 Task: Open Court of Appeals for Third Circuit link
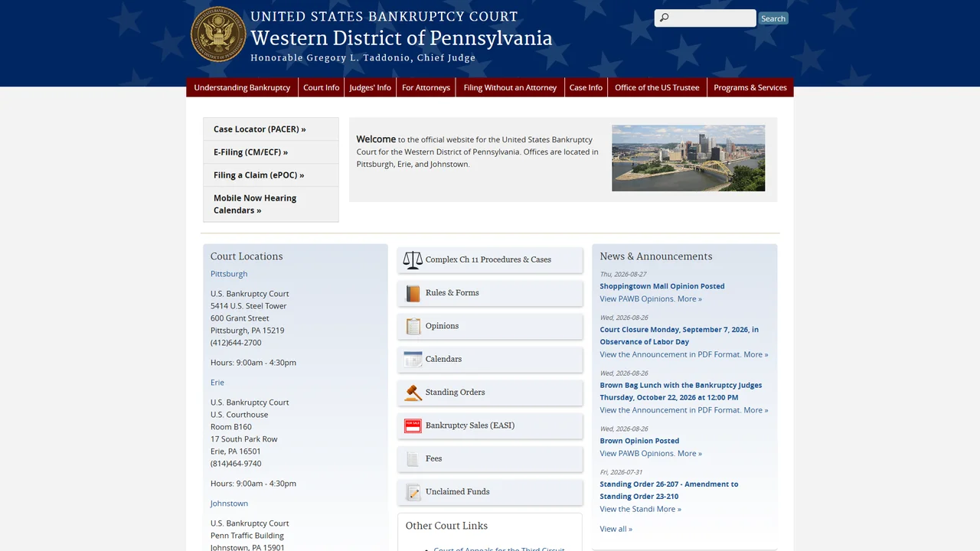(499, 548)
